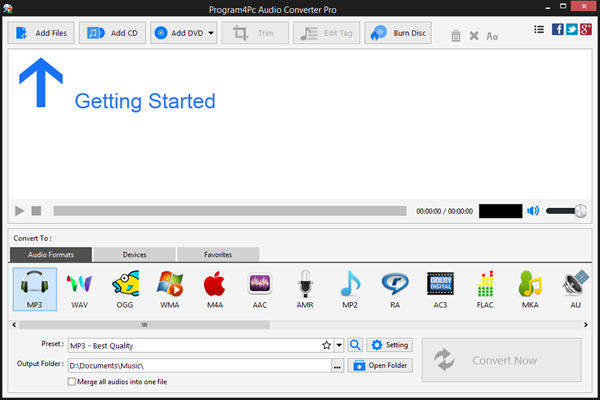Viewport: 600px width, 400px height.
Task: Open the list view menu icon
Action: (539, 29)
